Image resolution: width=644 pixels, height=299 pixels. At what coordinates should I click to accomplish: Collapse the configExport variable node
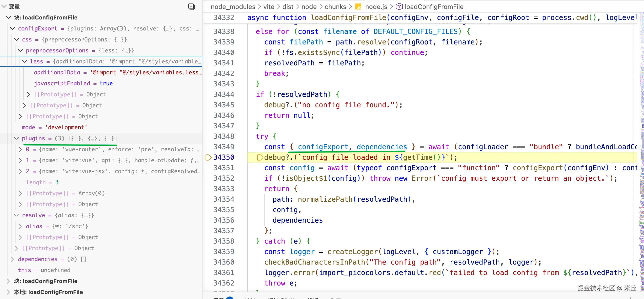click(12, 28)
